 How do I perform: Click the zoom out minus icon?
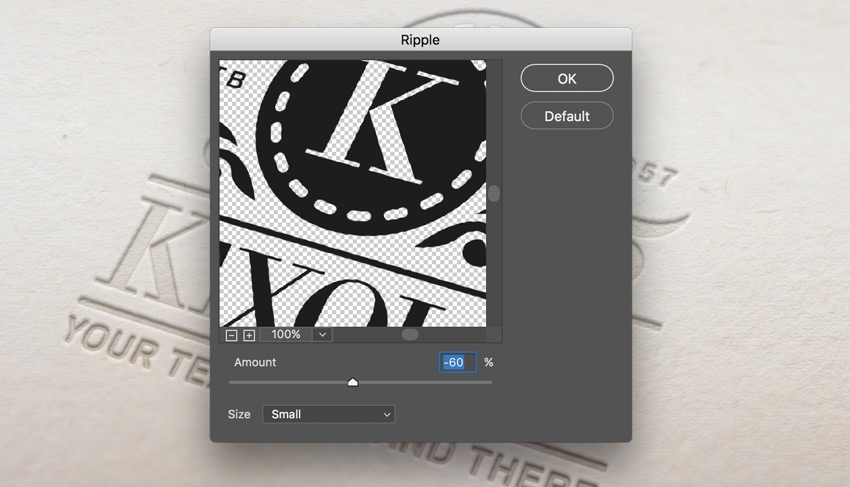(232, 335)
